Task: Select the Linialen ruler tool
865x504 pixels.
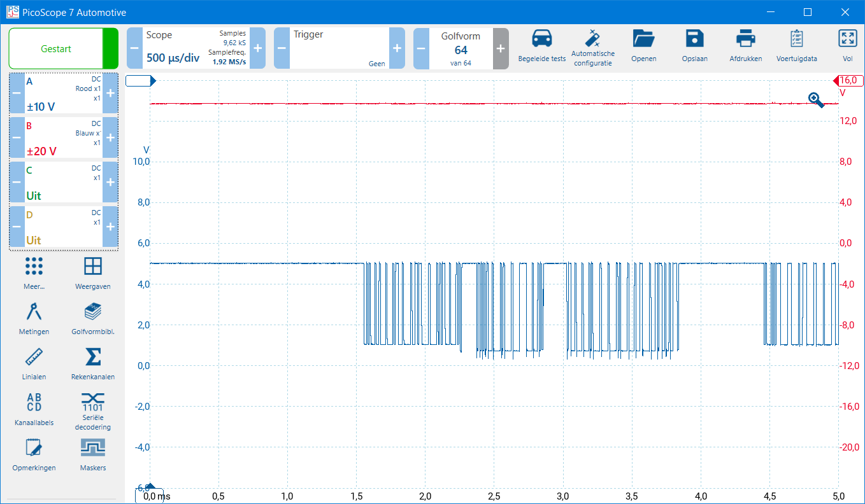Action: (34, 357)
